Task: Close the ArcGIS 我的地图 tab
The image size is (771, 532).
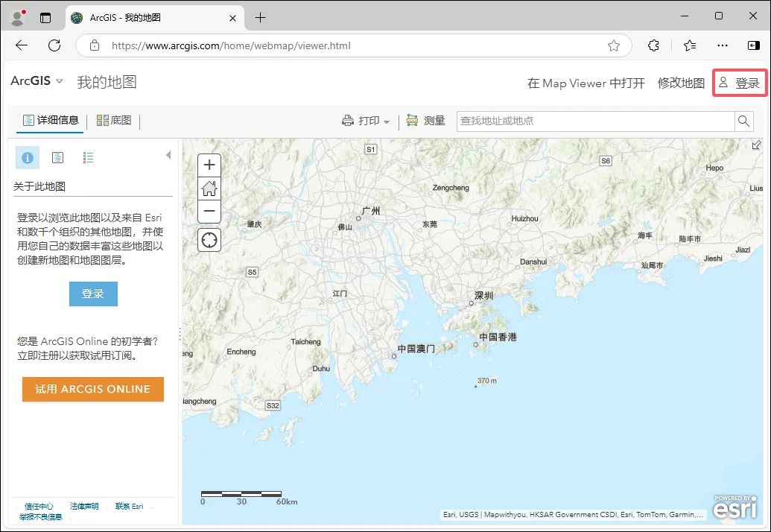Action: tap(232, 18)
